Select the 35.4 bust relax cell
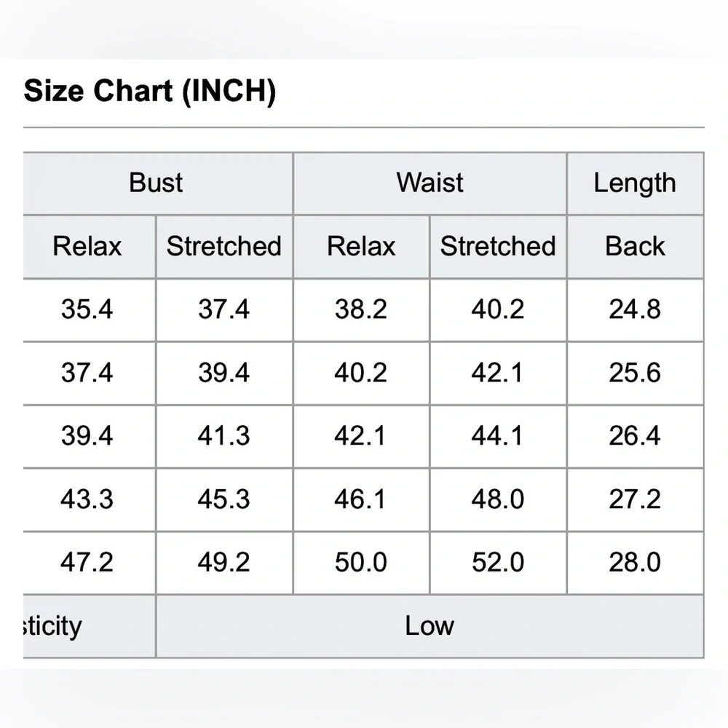728x728 pixels. click(89, 309)
